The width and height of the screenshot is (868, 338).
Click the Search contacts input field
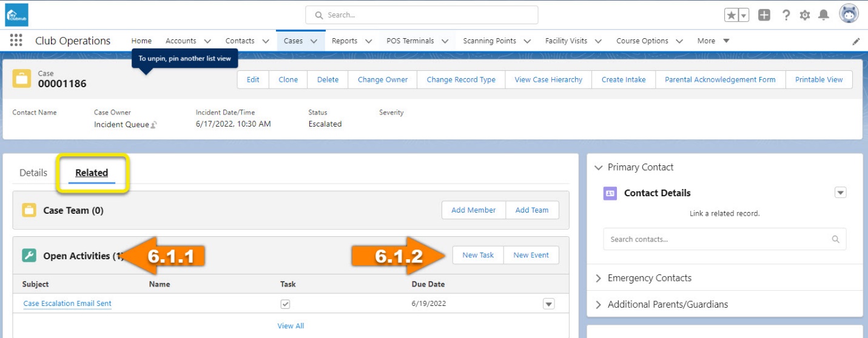(x=719, y=239)
